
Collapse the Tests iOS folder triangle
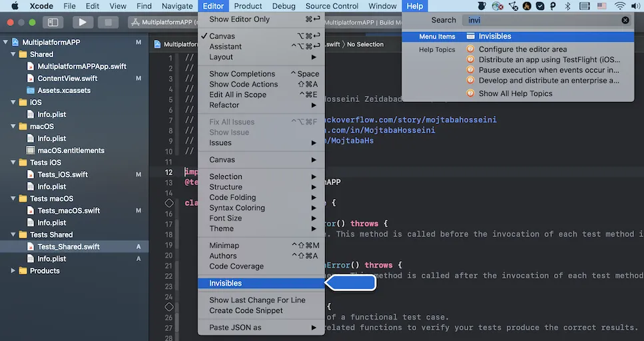pyautogui.click(x=13, y=163)
